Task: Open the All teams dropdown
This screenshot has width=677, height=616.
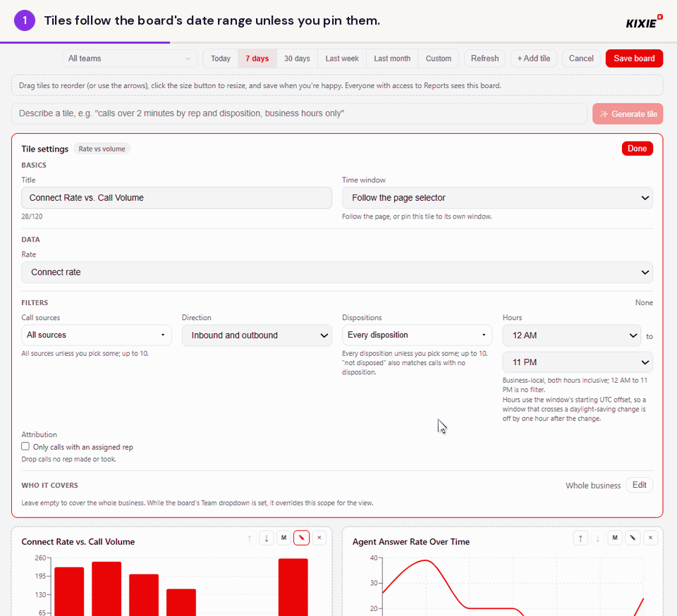Action: [x=130, y=58]
